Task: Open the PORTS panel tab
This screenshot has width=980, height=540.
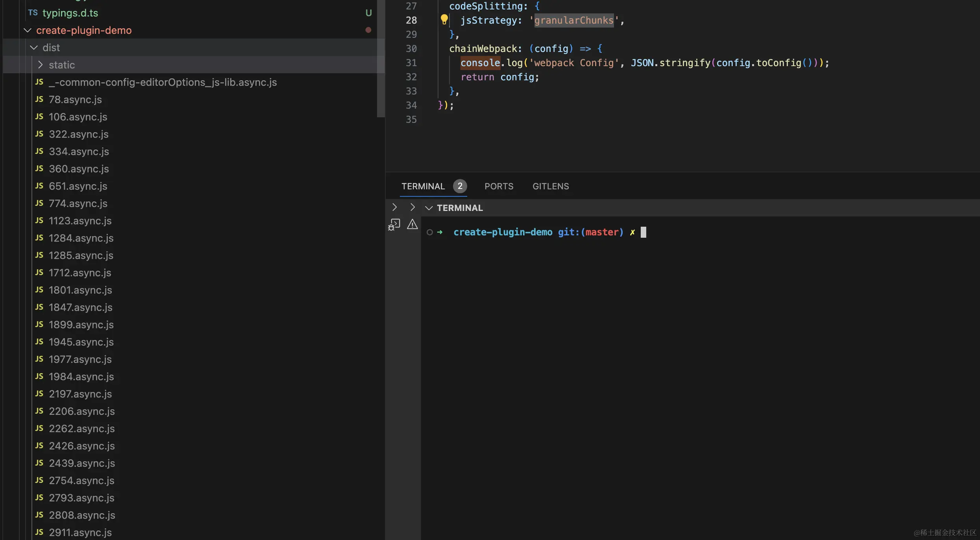Action: point(499,186)
